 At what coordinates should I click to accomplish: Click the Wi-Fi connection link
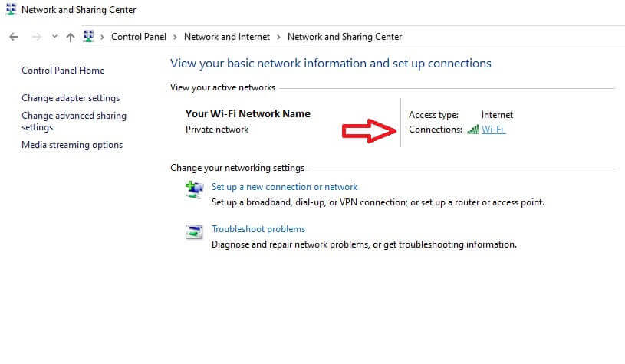(493, 130)
